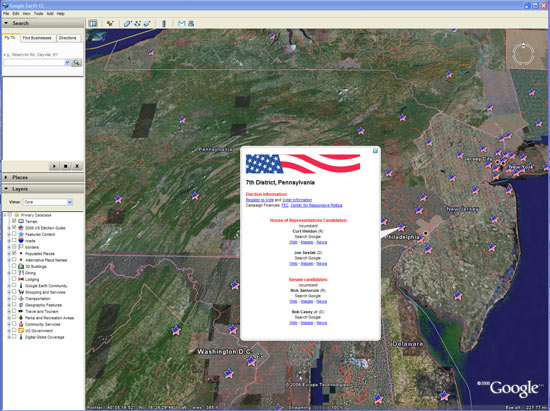The image size is (550, 411).
Task: Open the View menu
Action: [26, 14]
